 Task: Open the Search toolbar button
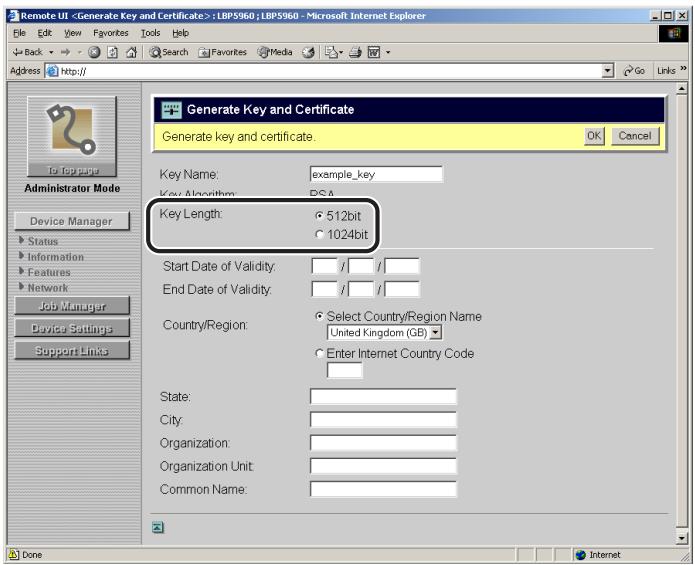[168, 52]
